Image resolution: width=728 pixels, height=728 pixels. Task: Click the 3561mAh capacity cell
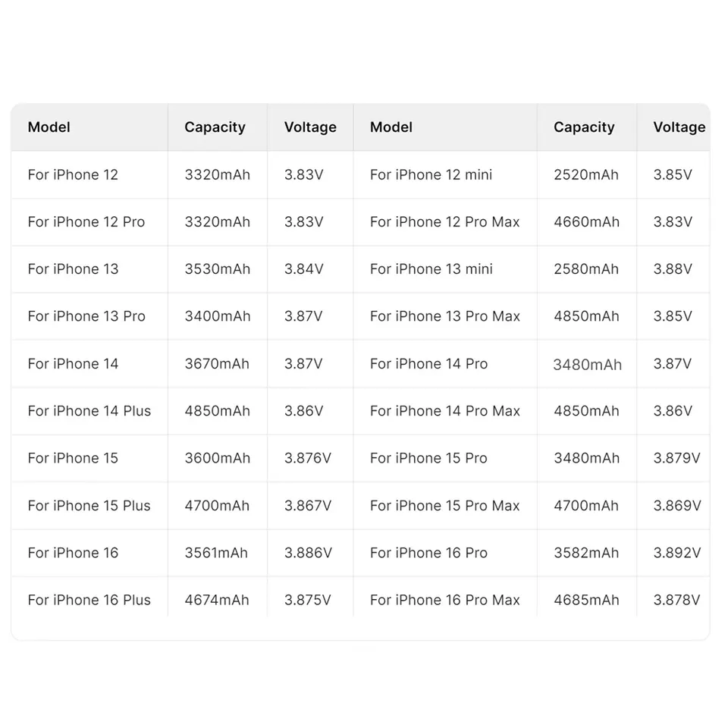(216, 553)
